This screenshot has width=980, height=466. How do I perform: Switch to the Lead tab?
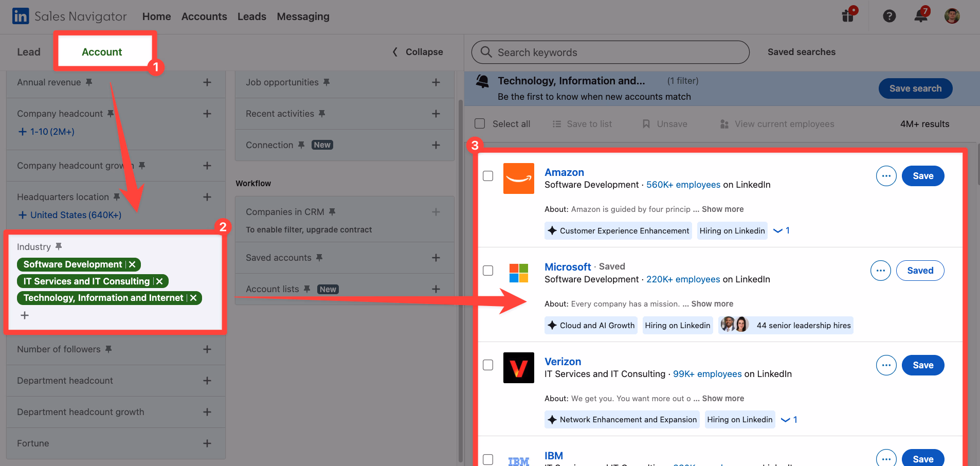[x=29, y=52]
